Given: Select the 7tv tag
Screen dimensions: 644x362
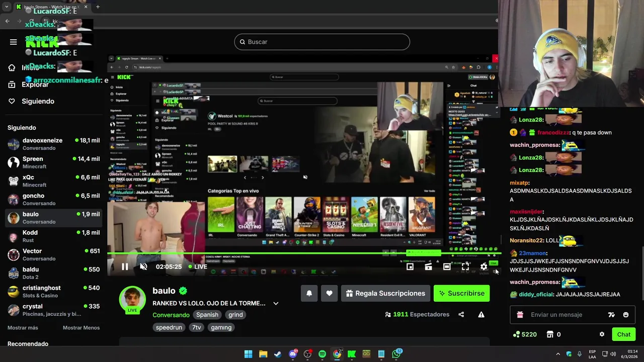Looking at the screenshot, I should 196,327.
